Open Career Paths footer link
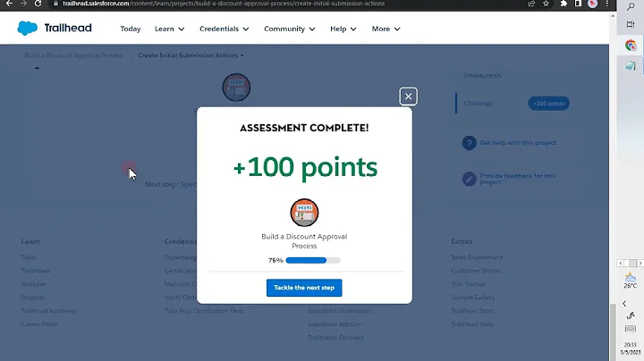This screenshot has height=361, width=644. click(x=39, y=324)
